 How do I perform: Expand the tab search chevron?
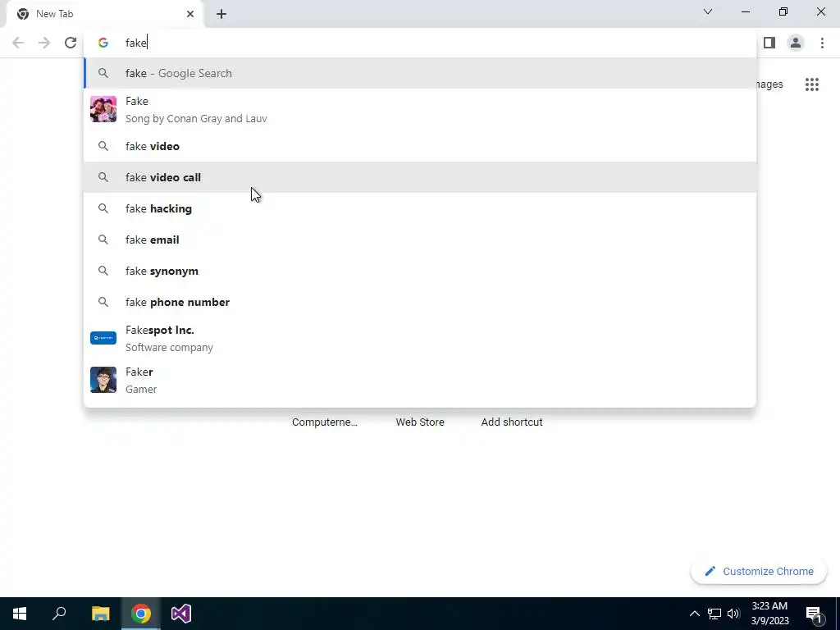pyautogui.click(x=708, y=11)
